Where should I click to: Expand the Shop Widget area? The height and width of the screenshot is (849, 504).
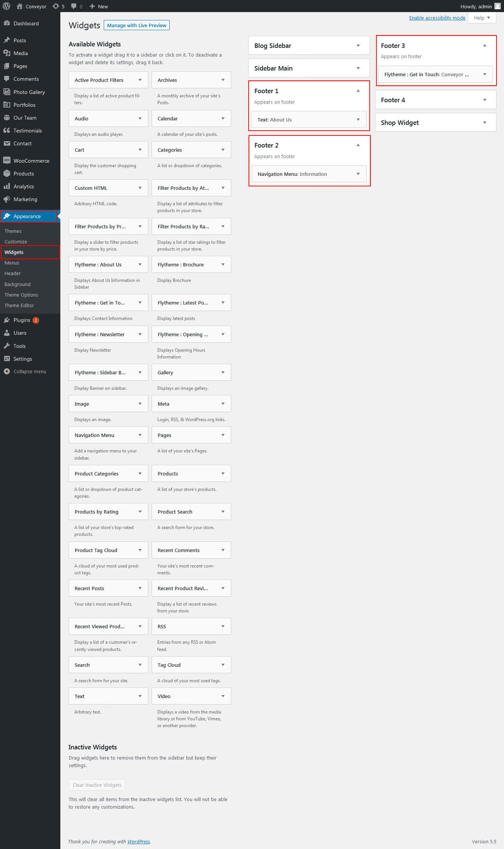pyautogui.click(x=484, y=123)
